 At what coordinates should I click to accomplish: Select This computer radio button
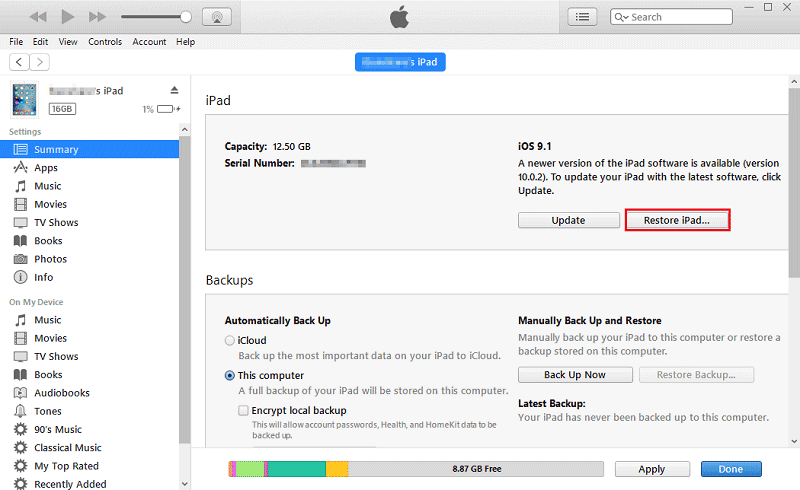click(x=230, y=376)
